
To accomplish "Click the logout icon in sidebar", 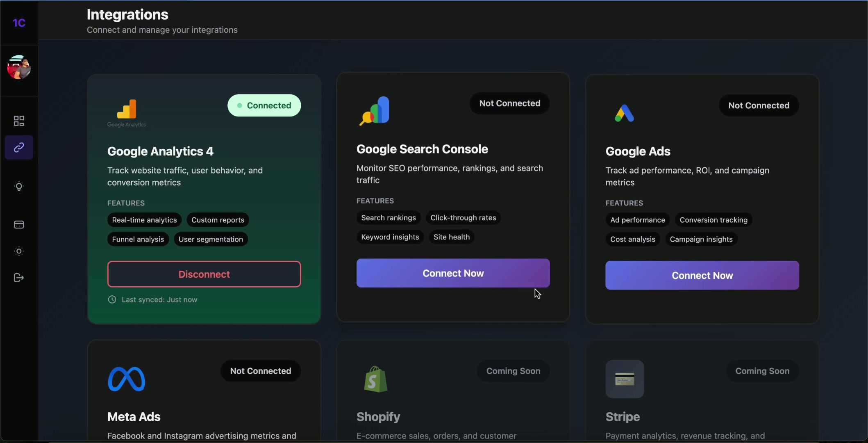I will (19, 278).
